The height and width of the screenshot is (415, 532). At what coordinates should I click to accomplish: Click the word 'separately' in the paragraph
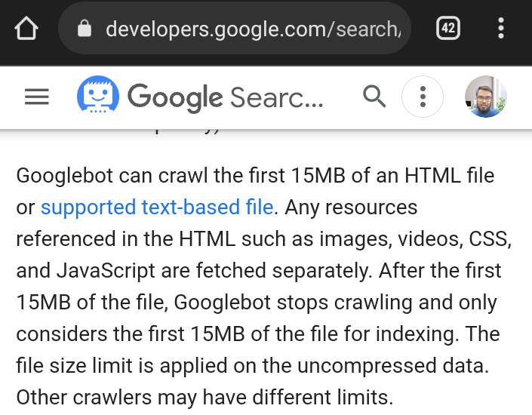320,271
